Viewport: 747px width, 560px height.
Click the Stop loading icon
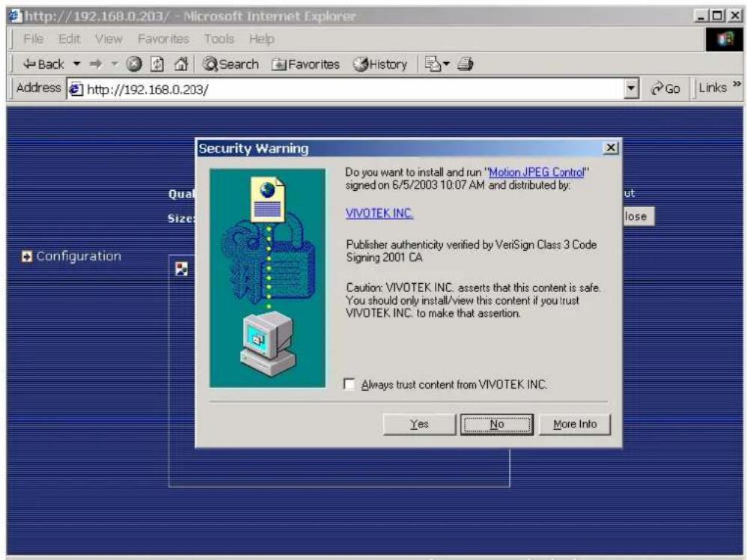(x=134, y=64)
